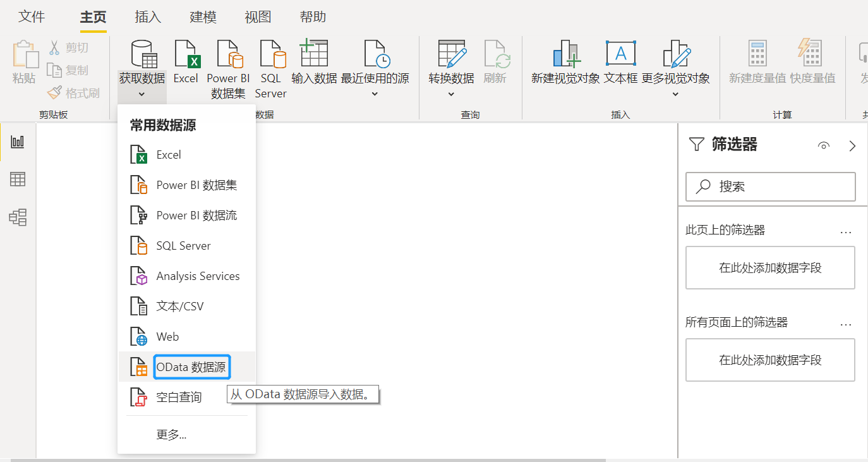Switch to report view in left sidebar
This screenshot has height=462, width=868.
click(x=18, y=142)
